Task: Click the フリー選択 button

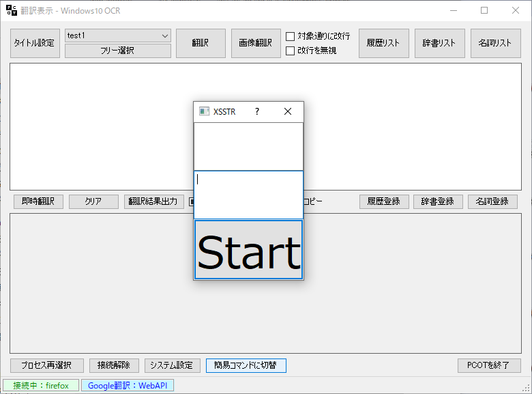Action: (x=118, y=51)
